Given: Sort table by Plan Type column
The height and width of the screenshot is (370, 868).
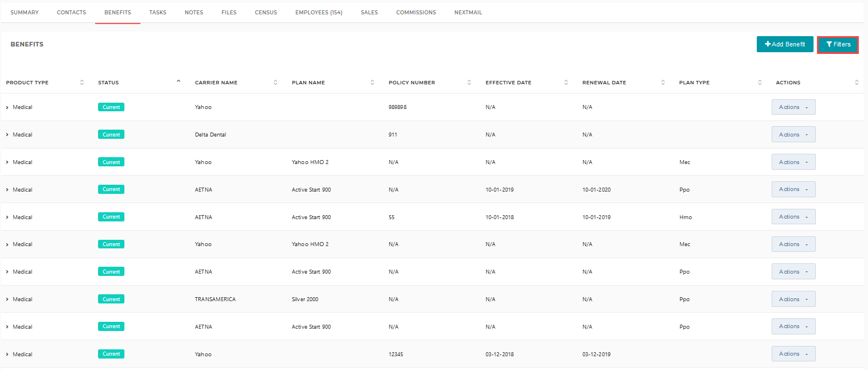Looking at the screenshot, I should pyautogui.click(x=760, y=83).
